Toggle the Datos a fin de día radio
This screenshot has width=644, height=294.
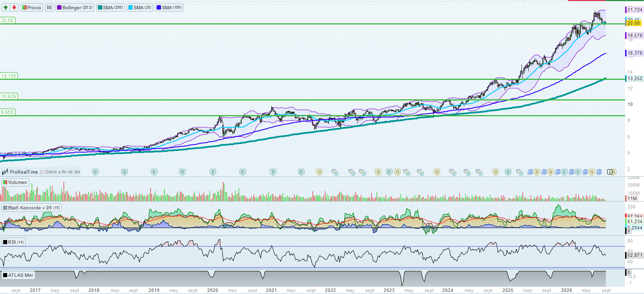[42, 172]
